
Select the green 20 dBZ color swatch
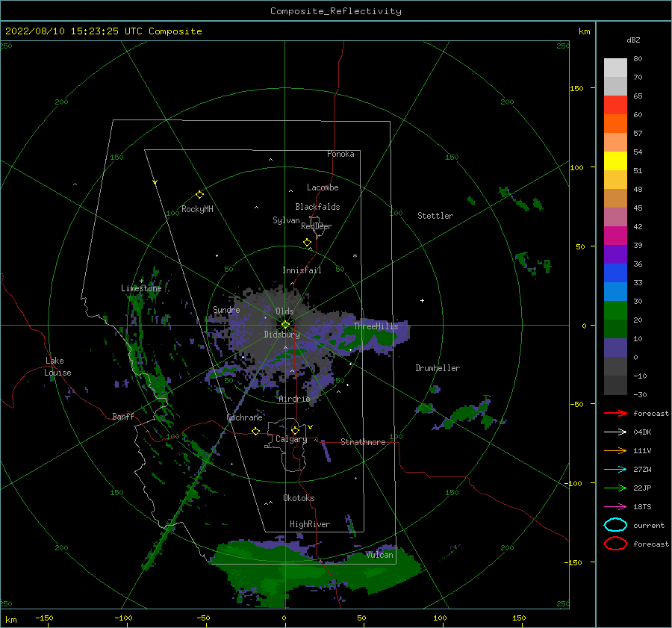(x=615, y=311)
